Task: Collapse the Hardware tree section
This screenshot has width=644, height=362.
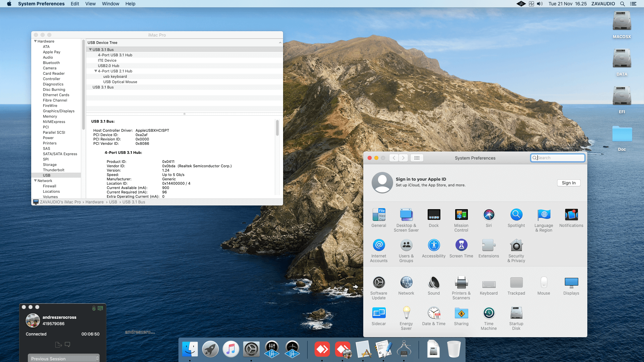Action: 35,41
